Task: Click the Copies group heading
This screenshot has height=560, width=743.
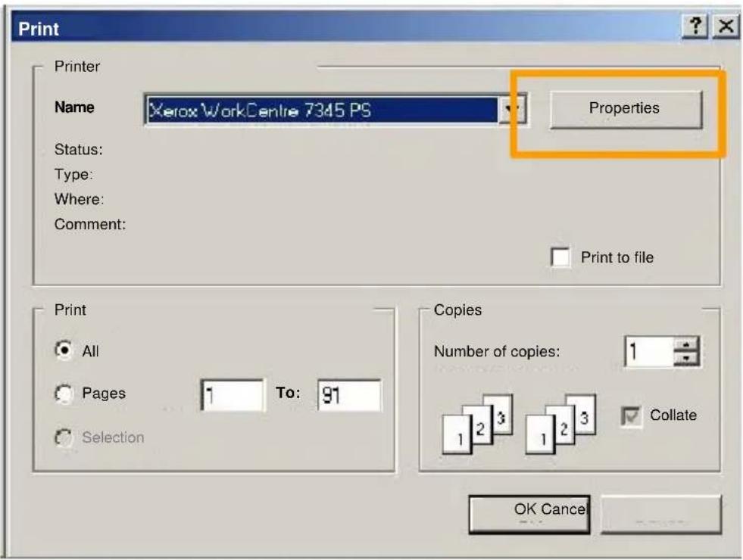Action: click(x=457, y=310)
